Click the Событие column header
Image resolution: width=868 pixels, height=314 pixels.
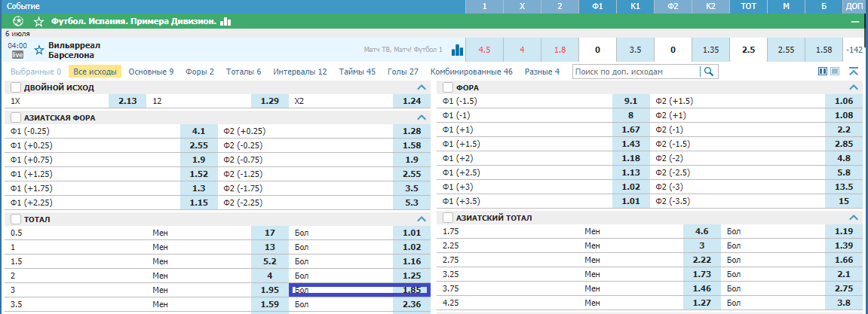tap(22, 6)
